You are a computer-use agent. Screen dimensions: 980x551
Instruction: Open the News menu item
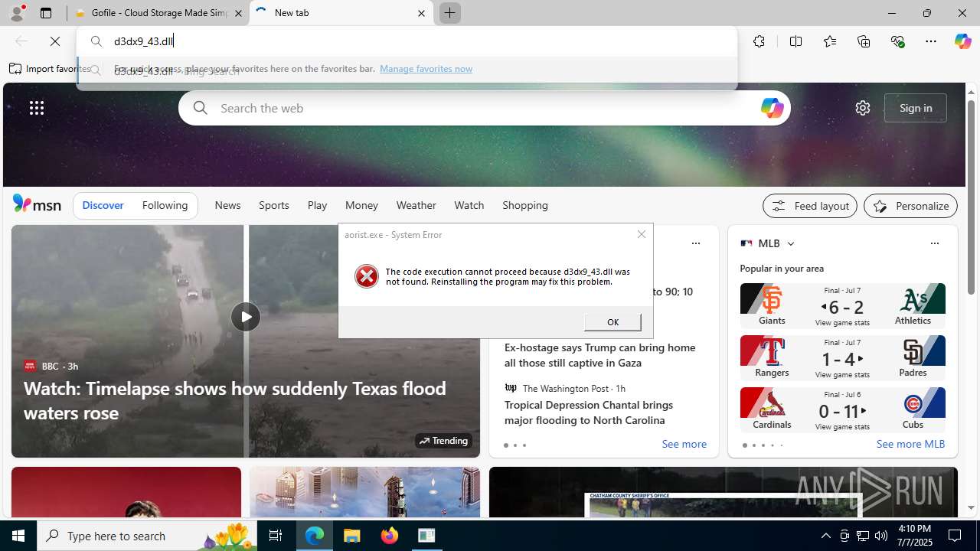(227, 205)
